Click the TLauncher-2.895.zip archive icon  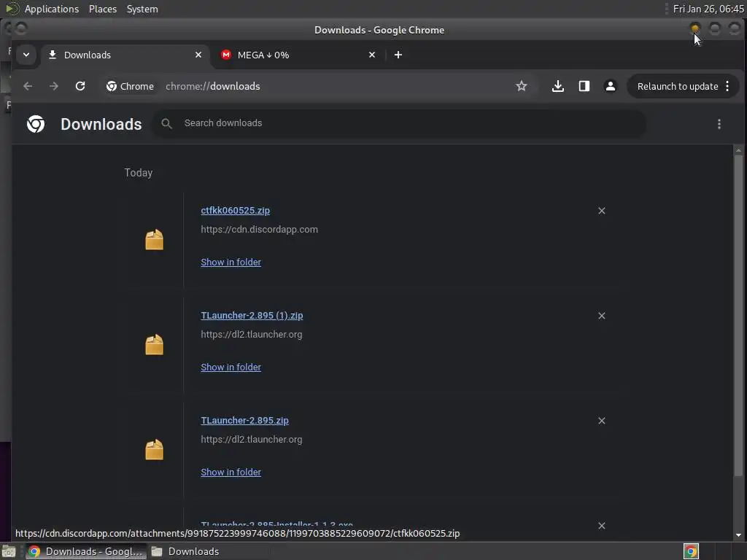[155, 449]
